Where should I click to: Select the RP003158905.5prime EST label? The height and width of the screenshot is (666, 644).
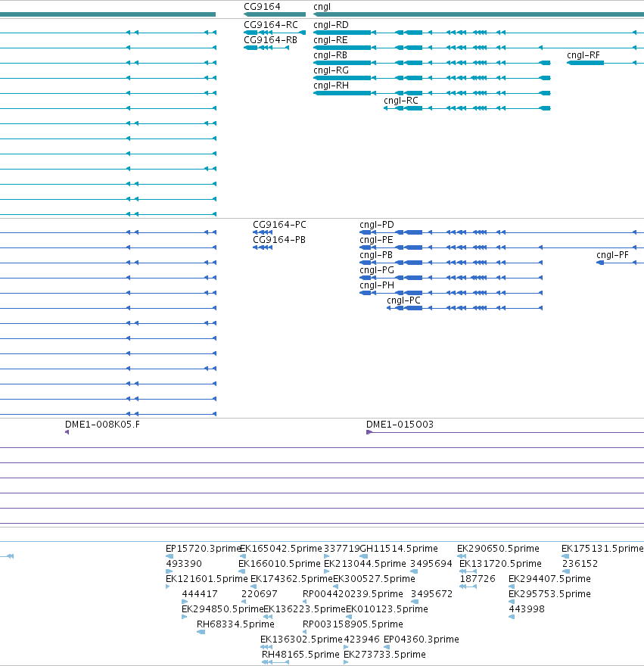(353, 624)
